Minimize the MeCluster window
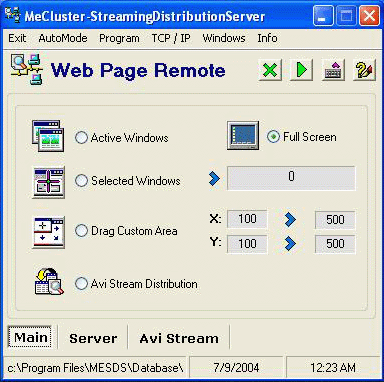384x382 pixels. click(x=323, y=16)
